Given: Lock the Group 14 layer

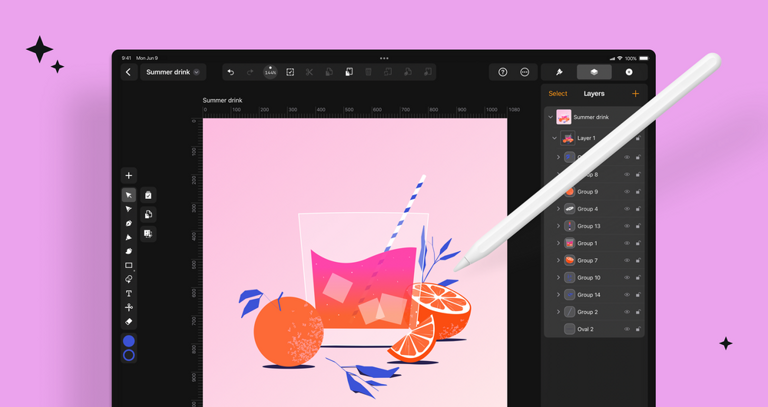Looking at the screenshot, I should pyautogui.click(x=638, y=295).
